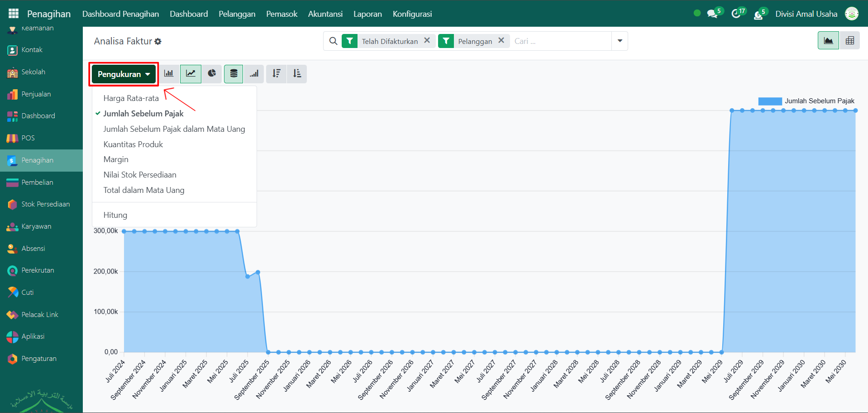Toggle the stacked chart mode
868x413 pixels.
[234, 74]
